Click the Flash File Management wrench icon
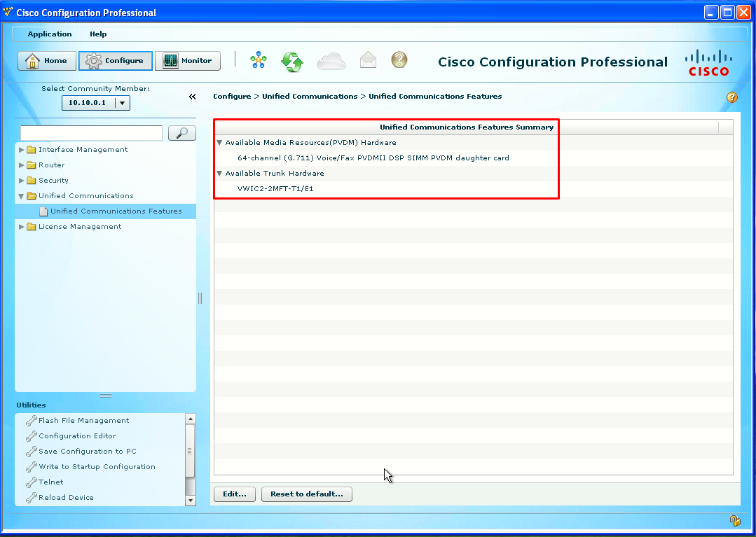 [x=32, y=421]
